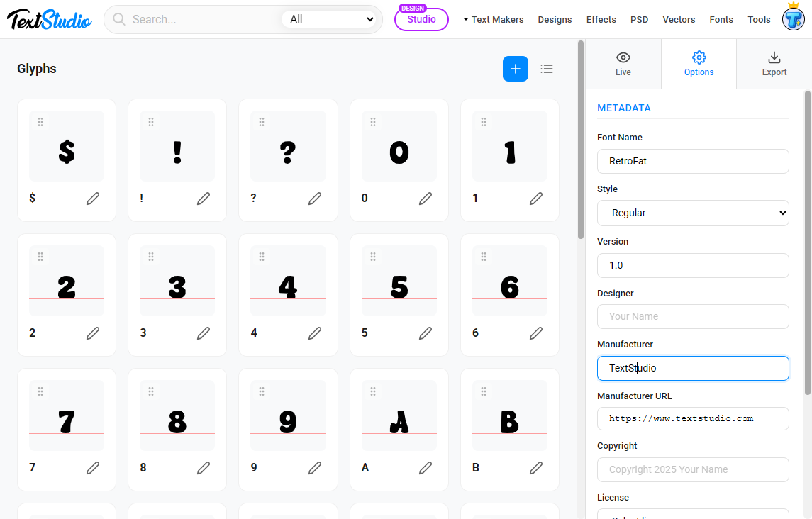Open the Fonts menu item
The width and height of the screenshot is (812, 519).
[x=721, y=19]
